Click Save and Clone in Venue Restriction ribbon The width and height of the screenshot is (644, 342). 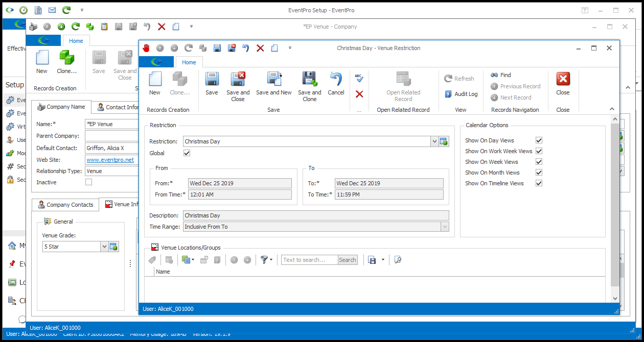[310, 86]
